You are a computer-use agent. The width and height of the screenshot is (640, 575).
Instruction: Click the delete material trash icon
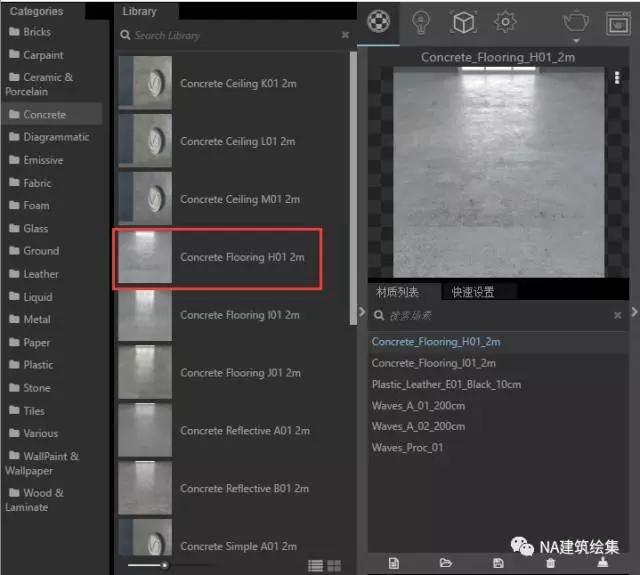pos(551,564)
